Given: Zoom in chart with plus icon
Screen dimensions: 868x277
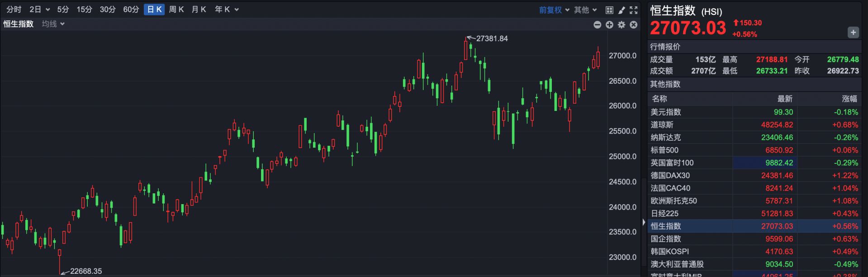Looking at the screenshot, I should (609, 25).
